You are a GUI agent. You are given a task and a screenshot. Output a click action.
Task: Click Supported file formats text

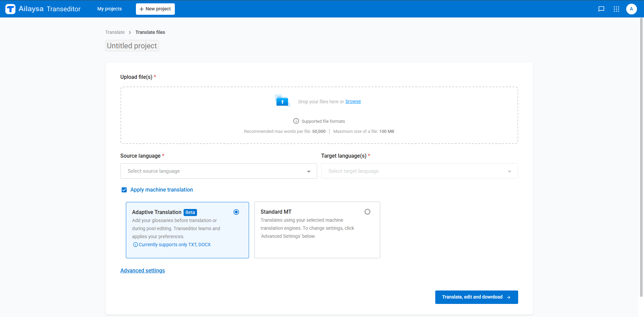[x=323, y=121]
